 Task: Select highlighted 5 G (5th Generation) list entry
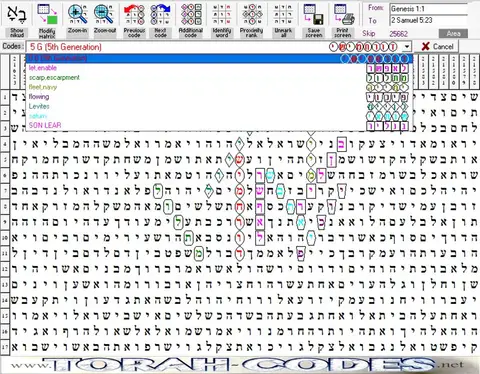(x=219, y=58)
